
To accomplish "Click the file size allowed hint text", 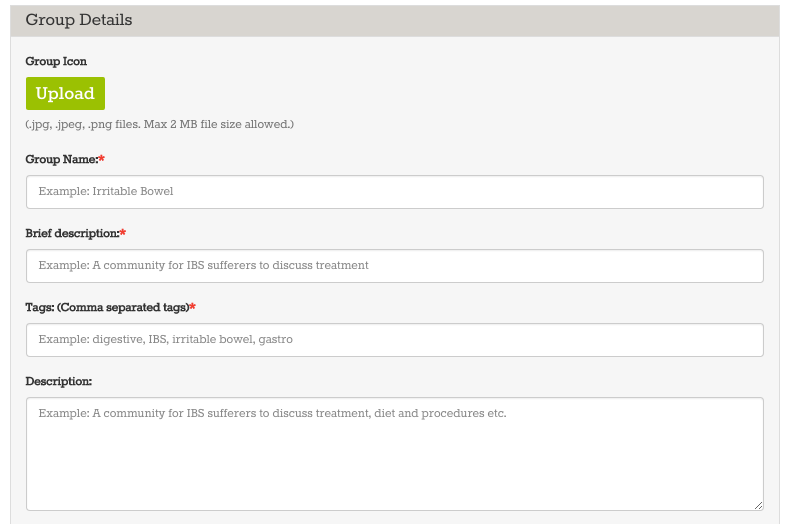I will [160, 124].
